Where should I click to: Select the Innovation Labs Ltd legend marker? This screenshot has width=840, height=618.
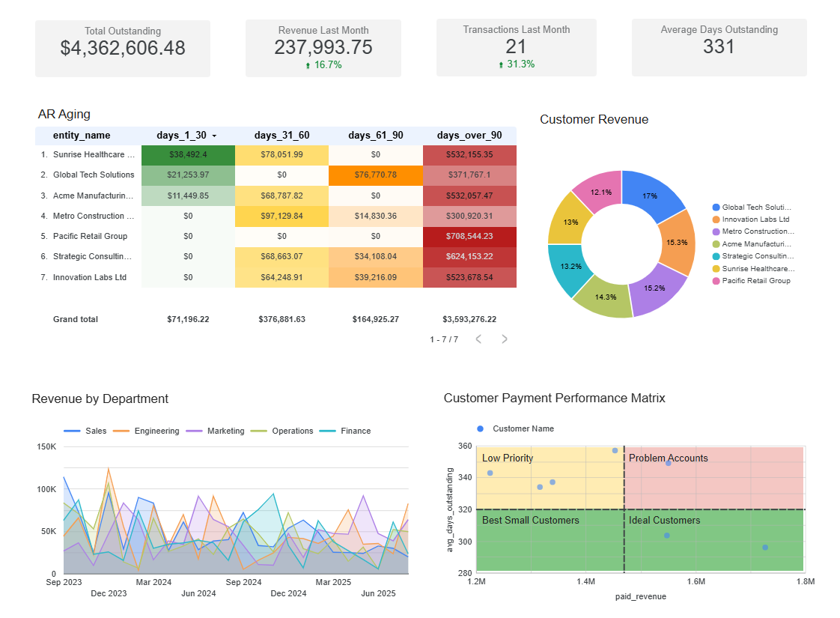pyautogui.click(x=716, y=219)
